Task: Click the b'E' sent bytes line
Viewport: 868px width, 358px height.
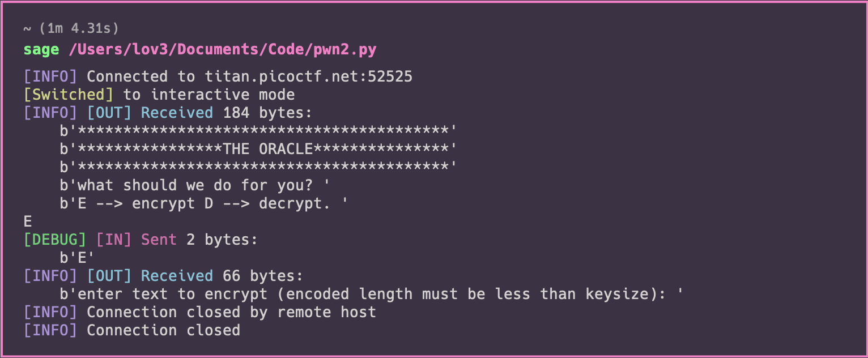Action: coord(78,258)
